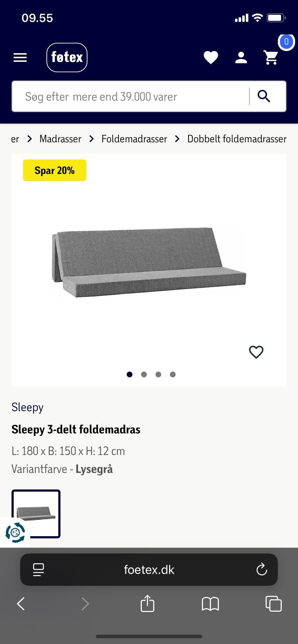298x644 pixels.
Task: Go to Madrasser breadcrumb
Action: point(60,139)
